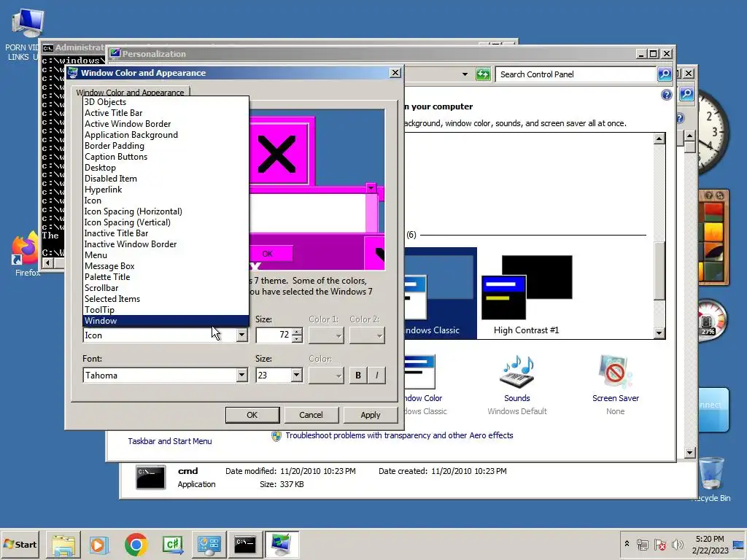Open Windows Explorer from the taskbar
This screenshot has height=560, width=747.
click(x=63, y=544)
